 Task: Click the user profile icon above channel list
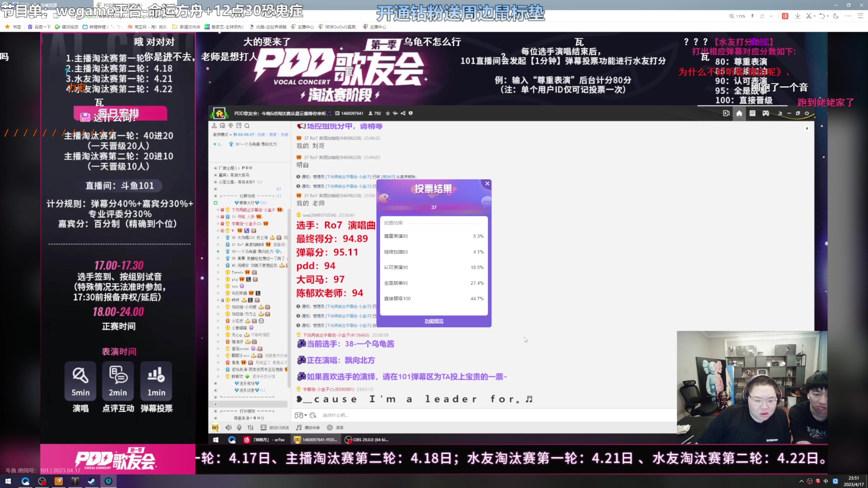tap(215, 126)
